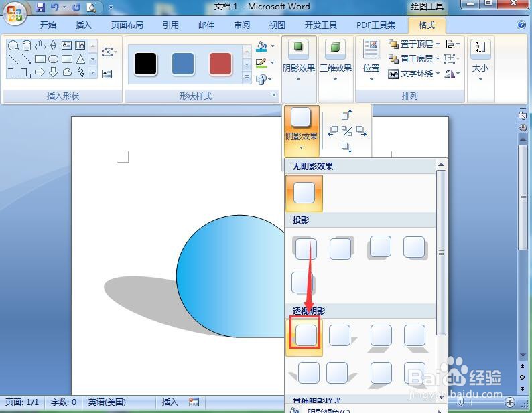Switch to 引用 tab
This screenshot has height=413, width=532.
click(x=170, y=25)
